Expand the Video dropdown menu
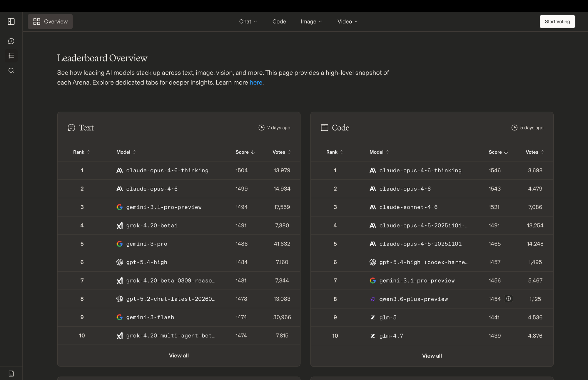Image resolution: width=588 pixels, height=380 pixels. coord(347,21)
